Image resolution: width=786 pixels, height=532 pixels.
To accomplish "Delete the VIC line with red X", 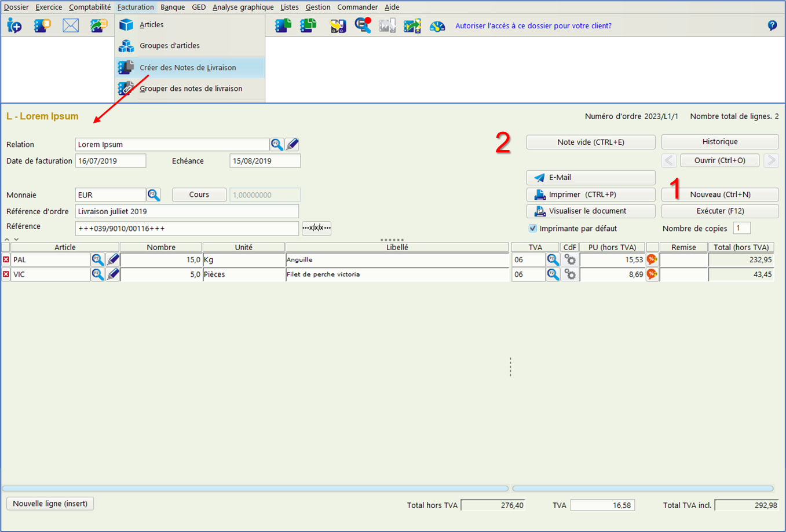I will click(x=6, y=274).
